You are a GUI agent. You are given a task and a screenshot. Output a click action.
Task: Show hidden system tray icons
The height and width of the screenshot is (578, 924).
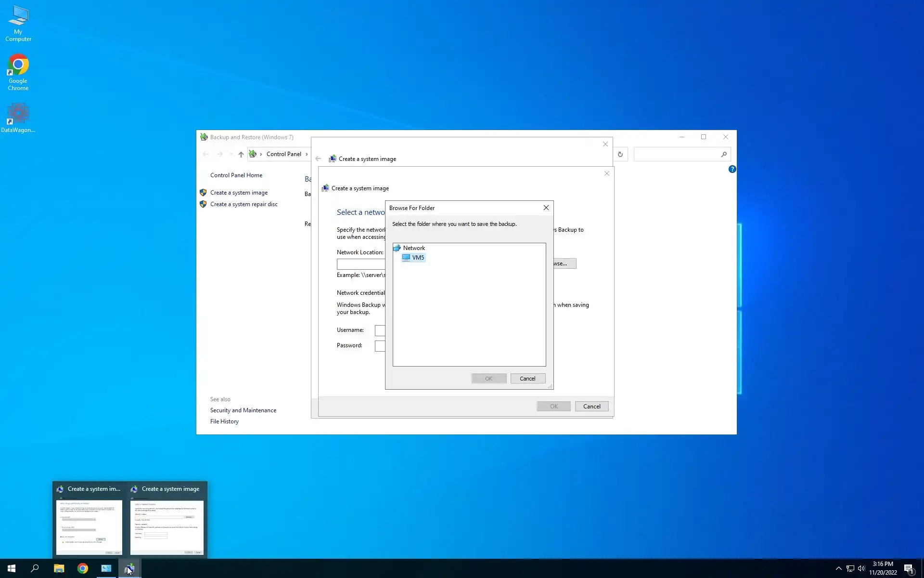click(838, 568)
